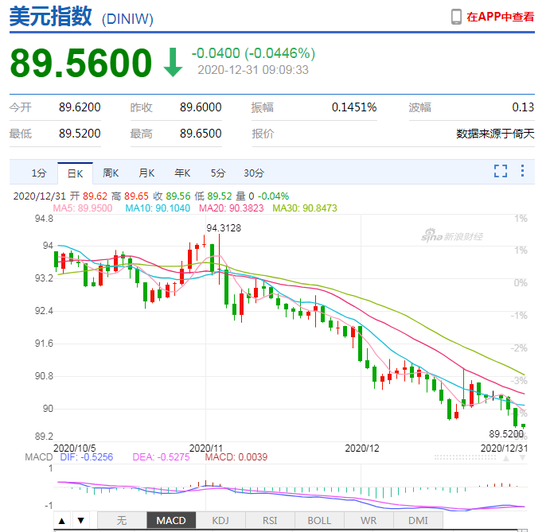This screenshot has width=550, height=532.
Task: Open the phone icon for app viewing
Action: coord(456,16)
